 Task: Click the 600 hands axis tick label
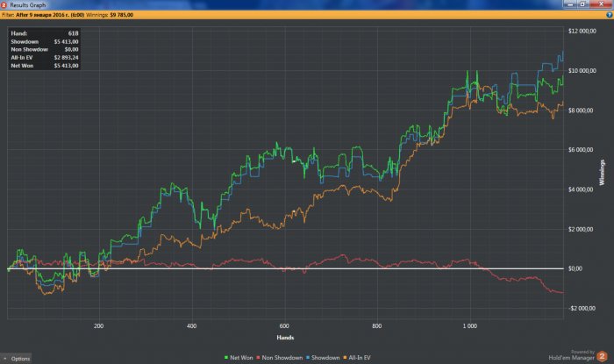pyautogui.click(x=284, y=326)
